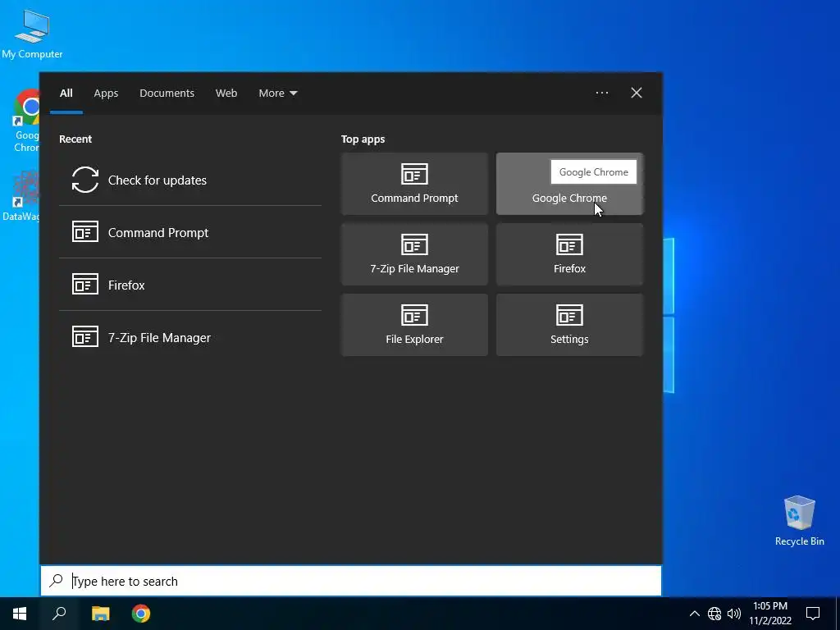
Task: Select 7-Zip File Manager in the Recent list
Action: pyautogui.click(x=190, y=337)
